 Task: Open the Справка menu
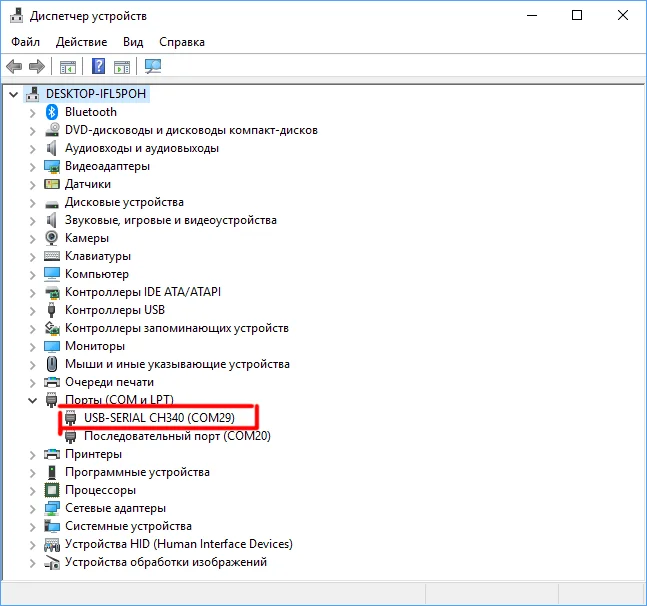[182, 42]
